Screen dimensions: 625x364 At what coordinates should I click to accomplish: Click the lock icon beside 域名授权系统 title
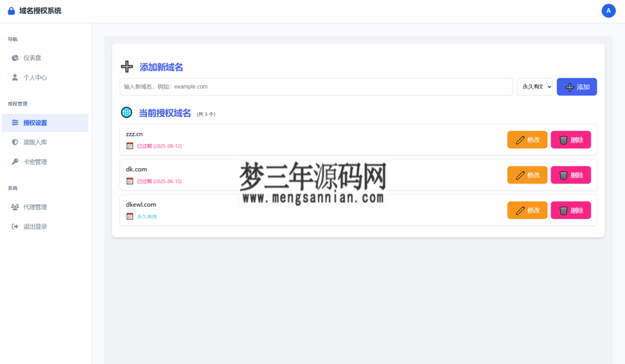[10, 10]
